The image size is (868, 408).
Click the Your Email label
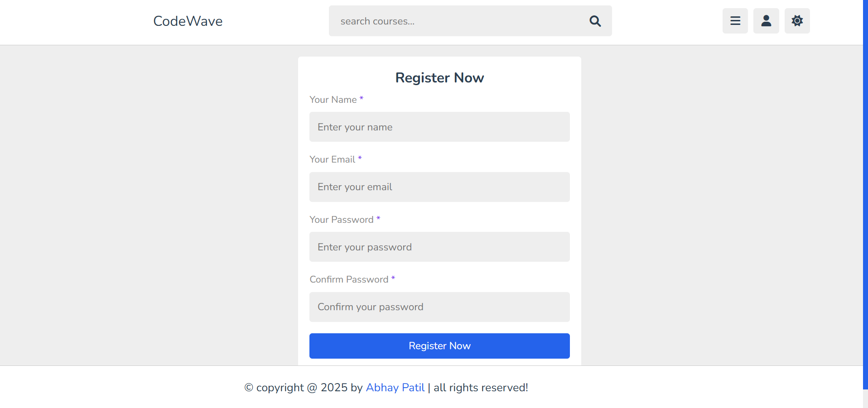coord(332,159)
